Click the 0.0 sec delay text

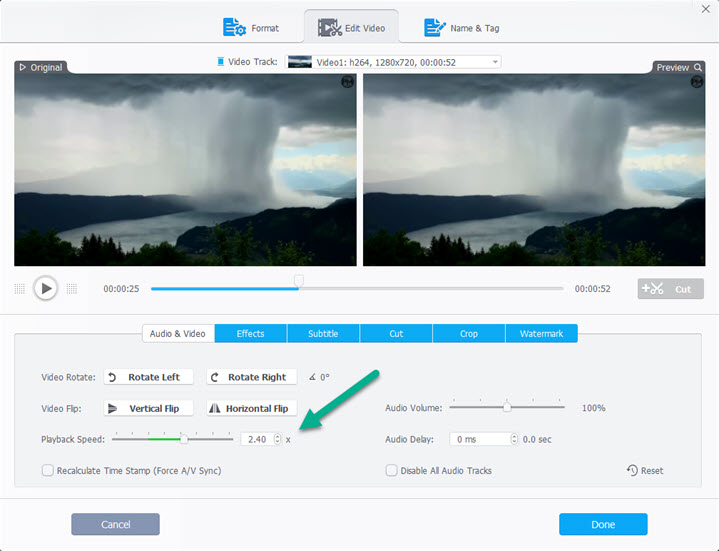pyautogui.click(x=537, y=439)
